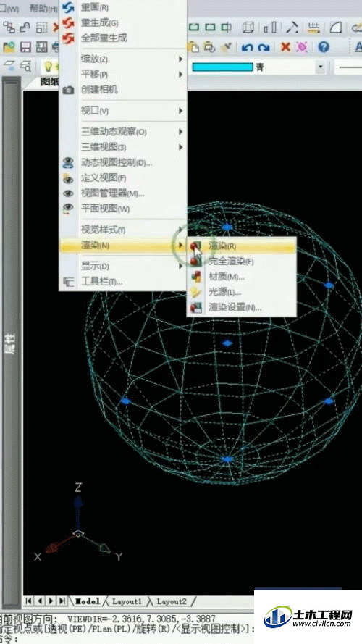
Task: Switch to the Model tab
Action: (x=88, y=601)
